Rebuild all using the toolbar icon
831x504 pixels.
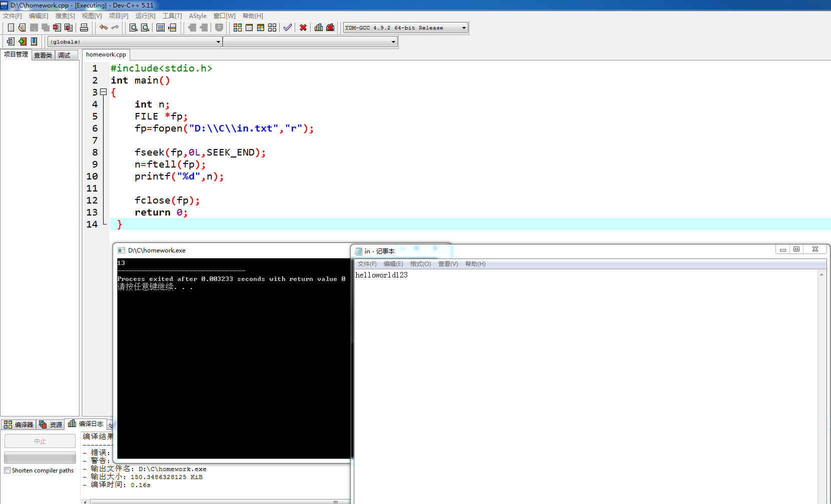click(x=272, y=27)
